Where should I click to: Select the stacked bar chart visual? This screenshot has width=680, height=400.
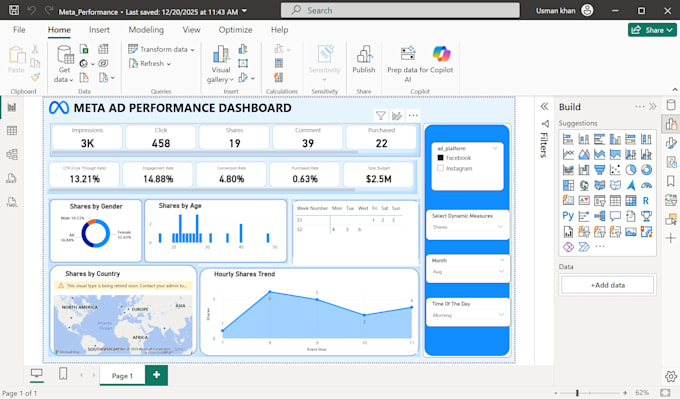[568, 139]
